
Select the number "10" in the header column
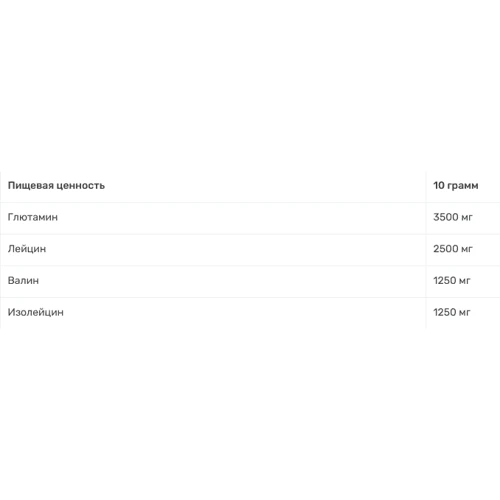439,185
